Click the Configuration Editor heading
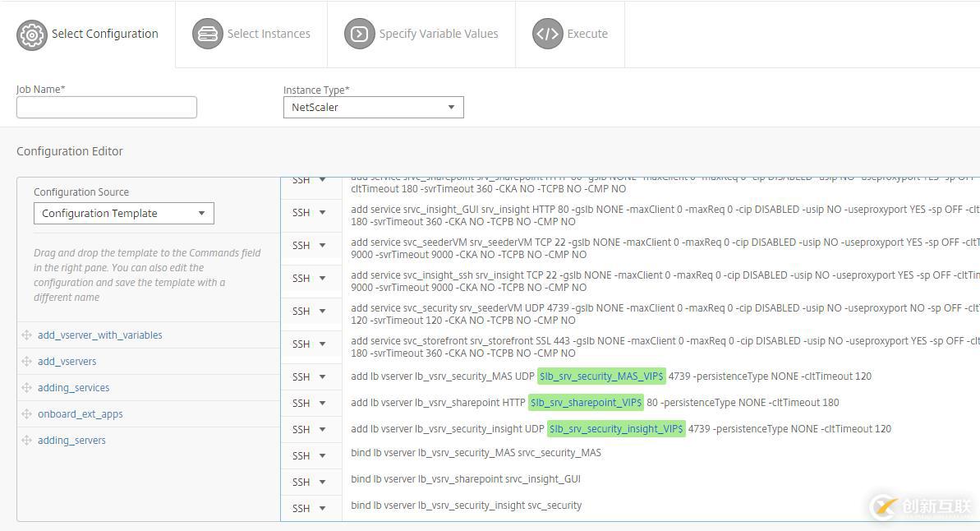The image size is (980, 531). click(69, 151)
